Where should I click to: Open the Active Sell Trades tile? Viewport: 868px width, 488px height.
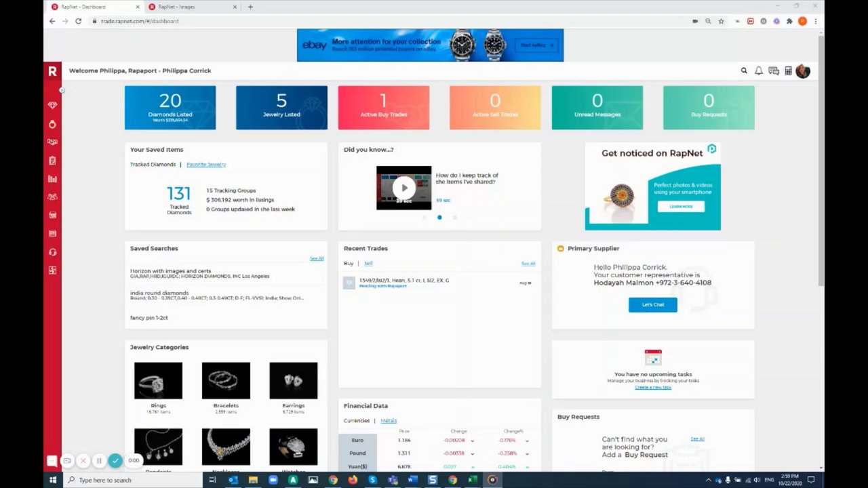pos(495,107)
